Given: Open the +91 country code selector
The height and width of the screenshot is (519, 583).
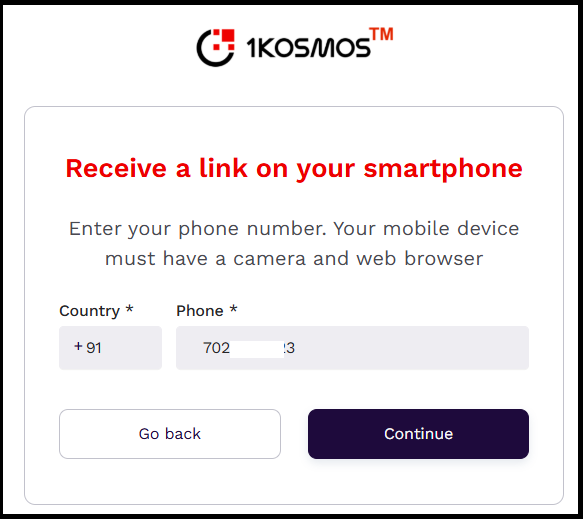Looking at the screenshot, I should coord(110,348).
